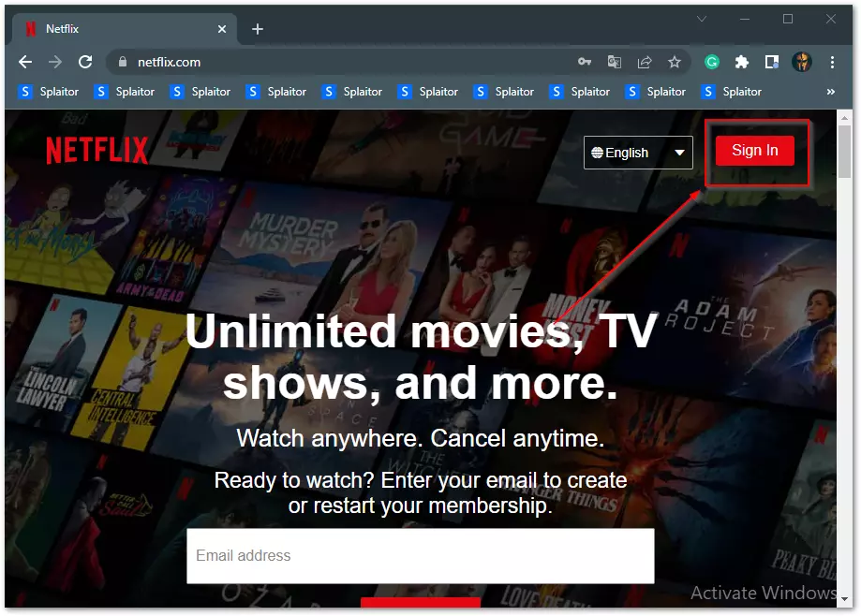Open the English language dropdown
This screenshot has height=616, width=861.
(638, 153)
